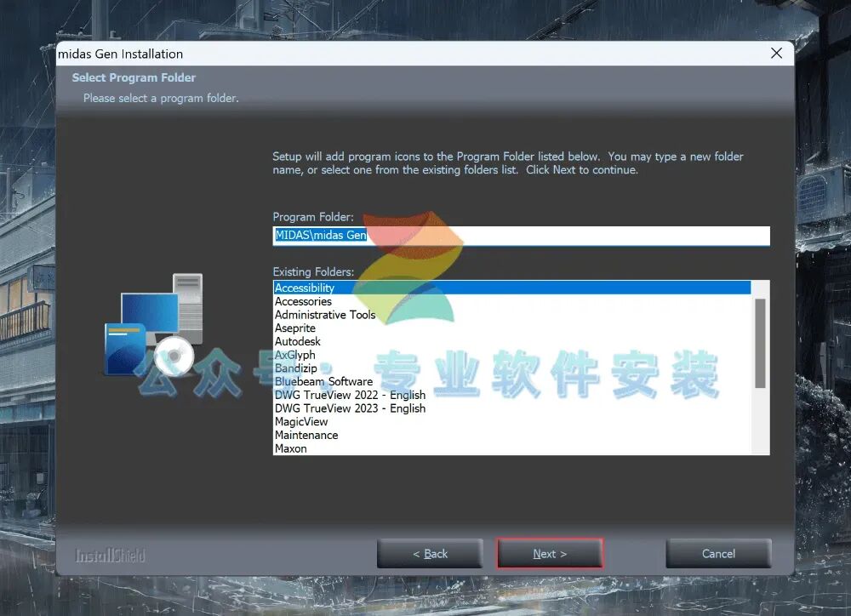The image size is (851, 616).
Task: Select Bluebeam Software folder
Action: (x=511, y=381)
